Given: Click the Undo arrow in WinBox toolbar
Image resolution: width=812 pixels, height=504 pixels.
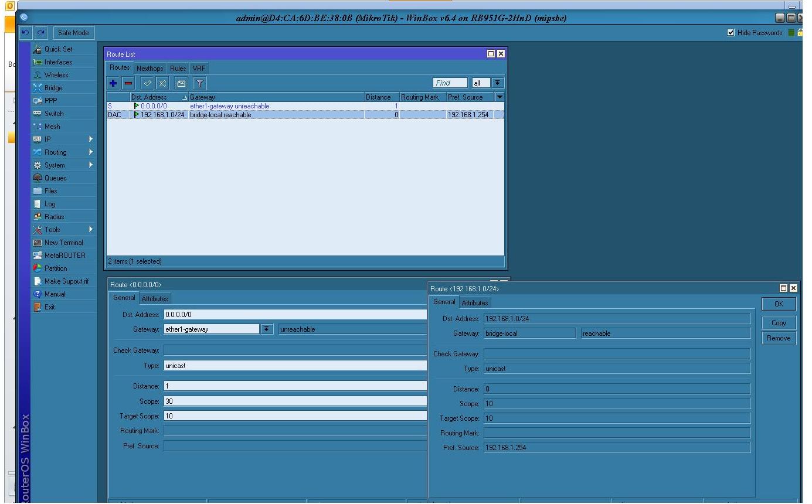Looking at the screenshot, I should [25, 33].
